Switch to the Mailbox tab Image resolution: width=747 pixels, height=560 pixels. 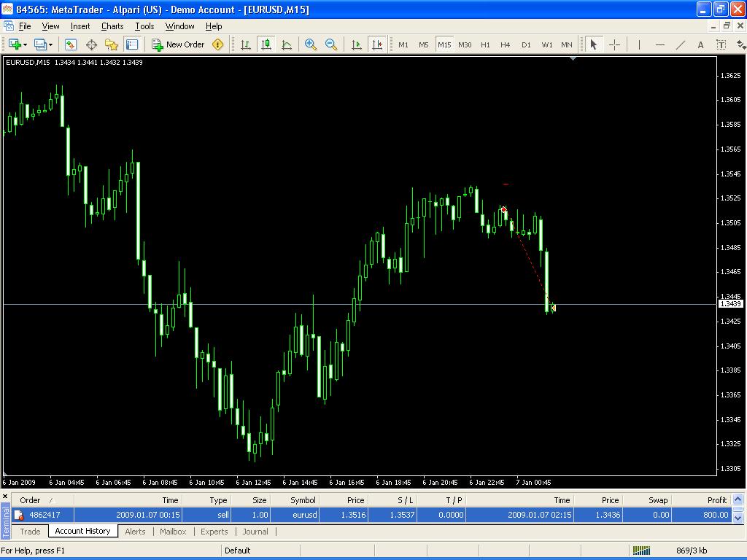point(173,532)
